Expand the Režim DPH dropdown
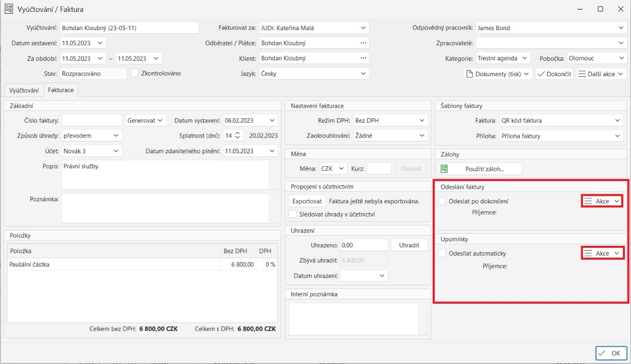Image resolution: width=631 pixels, height=364 pixels. [390, 121]
